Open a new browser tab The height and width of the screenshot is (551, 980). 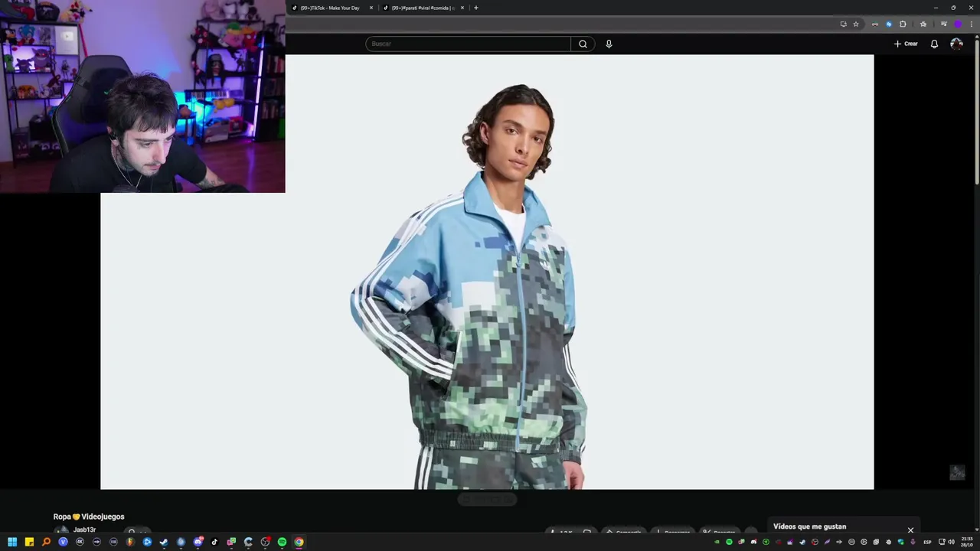tap(476, 8)
